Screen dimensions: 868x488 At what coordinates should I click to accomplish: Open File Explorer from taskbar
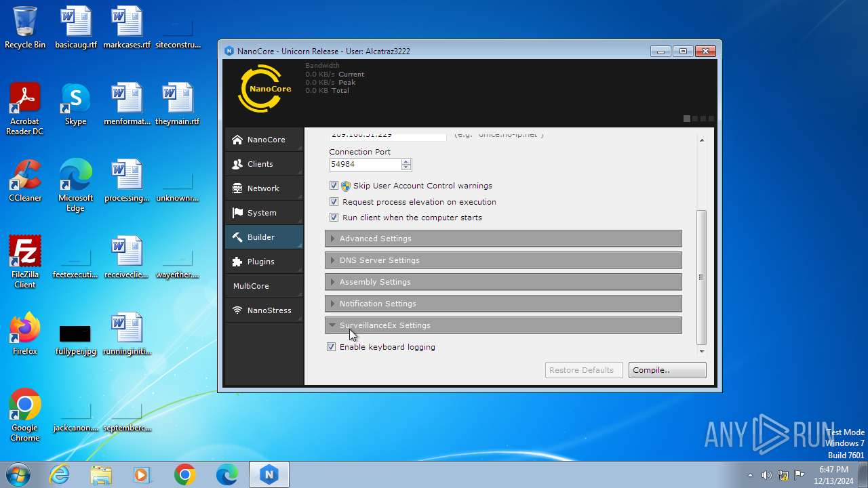pyautogui.click(x=101, y=474)
